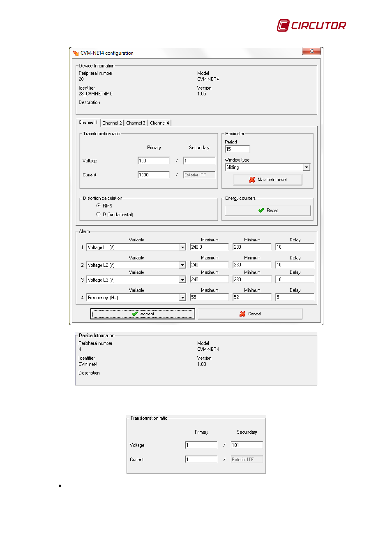
Task: Open the Channel 2 tab
Action: (x=112, y=123)
